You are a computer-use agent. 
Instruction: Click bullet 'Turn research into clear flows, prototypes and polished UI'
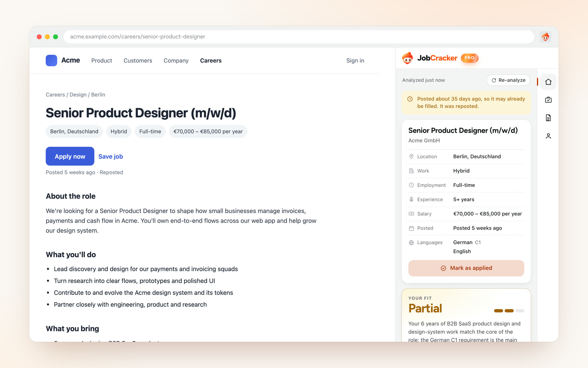coord(134,281)
